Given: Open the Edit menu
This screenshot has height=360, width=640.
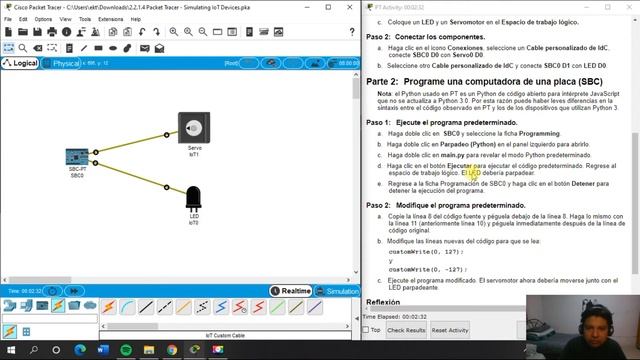Looking at the screenshot, I should 23,19.
